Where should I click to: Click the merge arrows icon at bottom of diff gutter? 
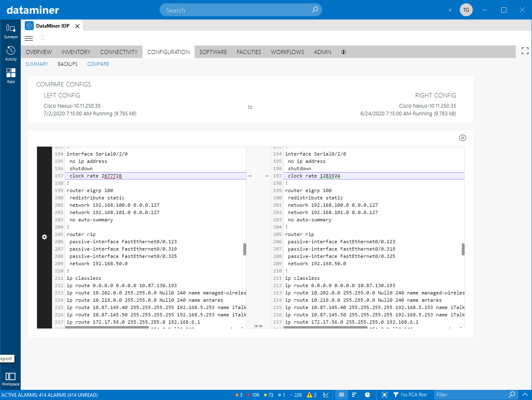[258, 326]
